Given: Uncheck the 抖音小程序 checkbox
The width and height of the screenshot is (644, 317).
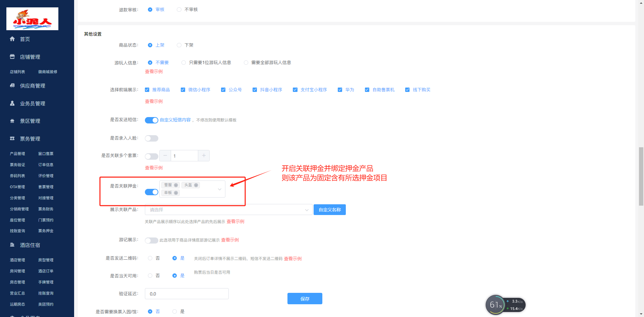Looking at the screenshot, I should (255, 90).
